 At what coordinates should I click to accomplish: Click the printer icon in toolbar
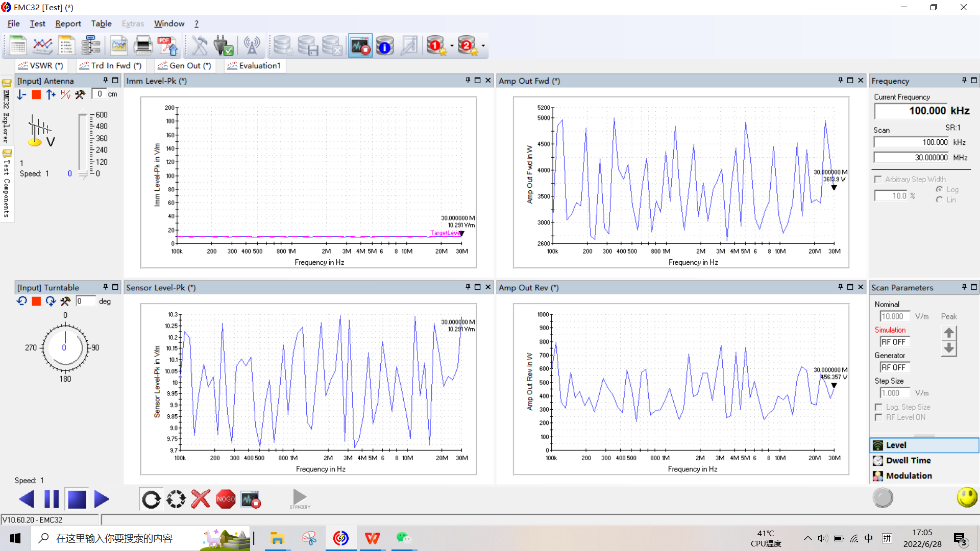click(x=143, y=45)
